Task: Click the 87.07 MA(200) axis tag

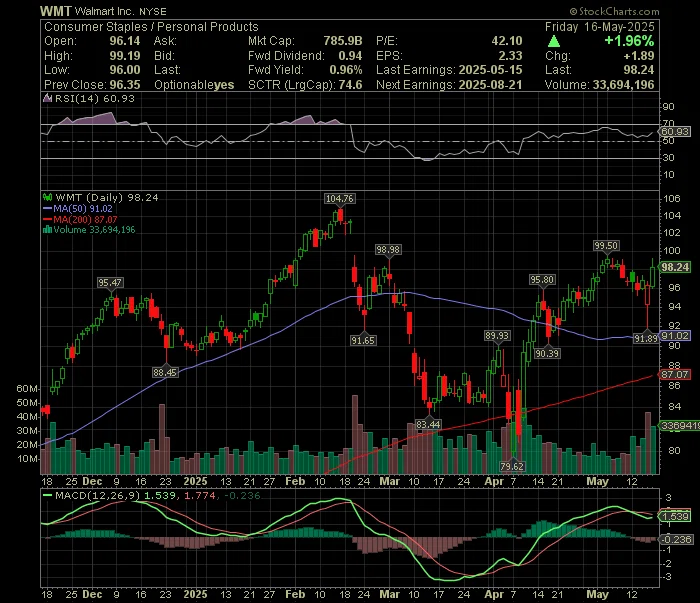Action: click(675, 374)
